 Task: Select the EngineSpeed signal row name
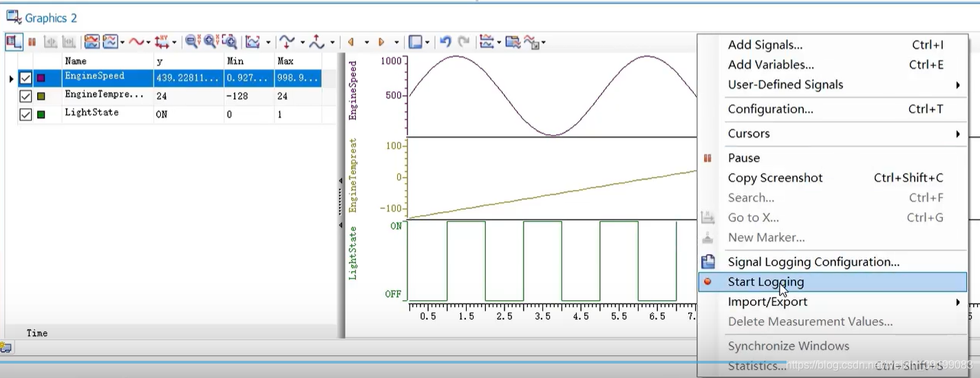click(94, 76)
